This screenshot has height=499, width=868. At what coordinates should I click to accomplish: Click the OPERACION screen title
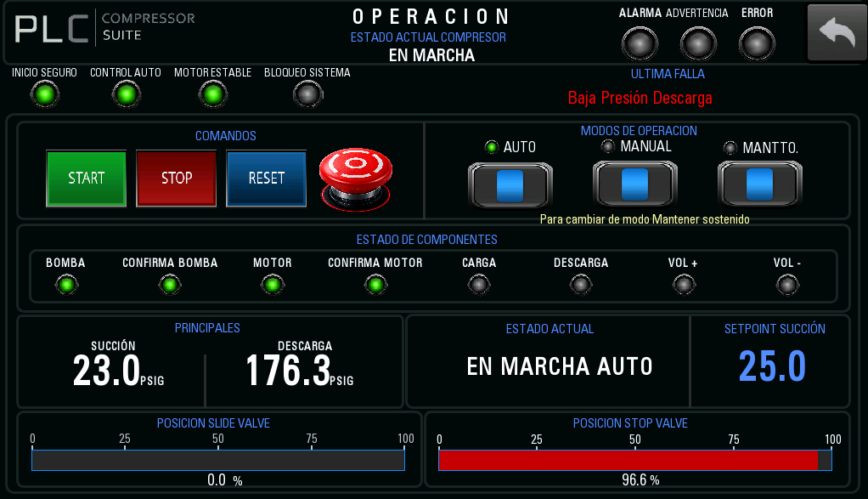pos(431,17)
